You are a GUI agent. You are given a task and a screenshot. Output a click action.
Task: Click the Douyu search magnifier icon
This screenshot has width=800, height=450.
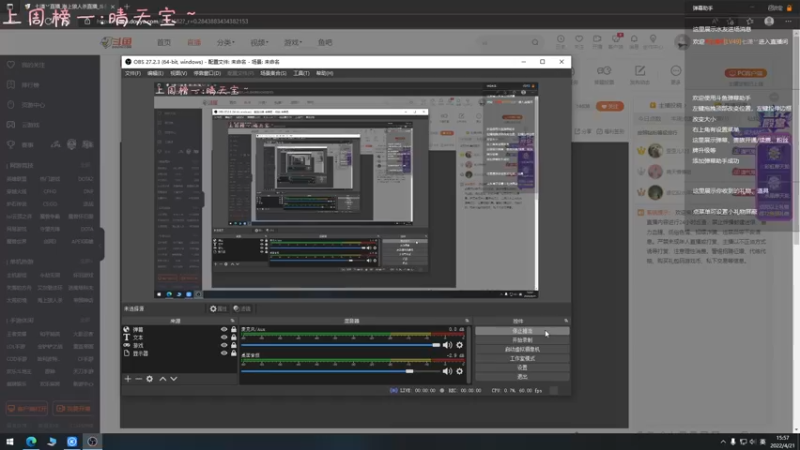[x=535, y=42]
